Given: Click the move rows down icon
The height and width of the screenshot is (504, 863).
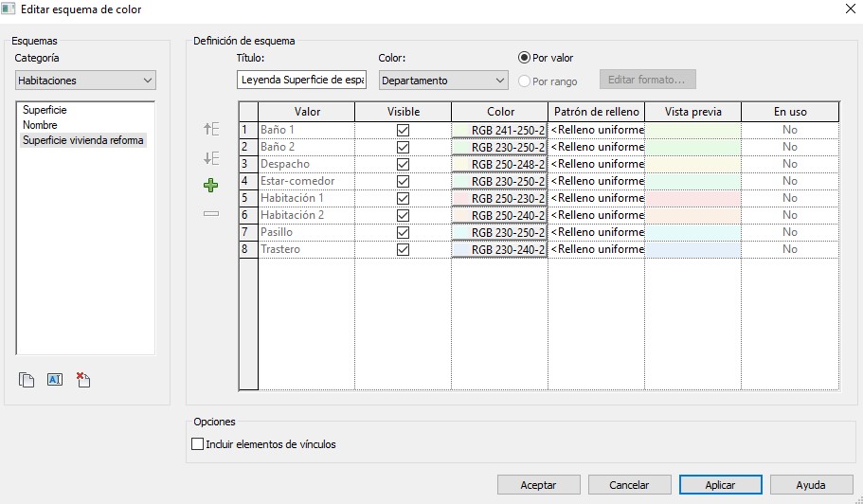Looking at the screenshot, I should pyautogui.click(x=211, y=158).
